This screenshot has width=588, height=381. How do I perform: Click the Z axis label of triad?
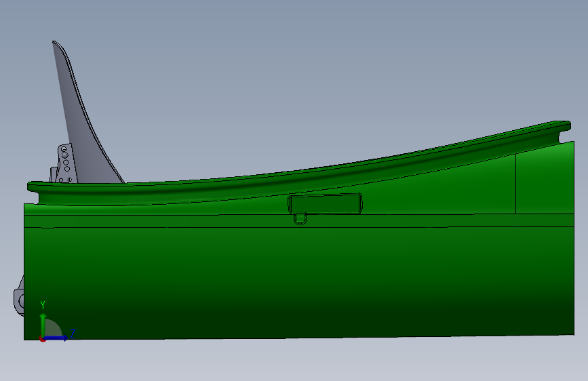point(73,334)
